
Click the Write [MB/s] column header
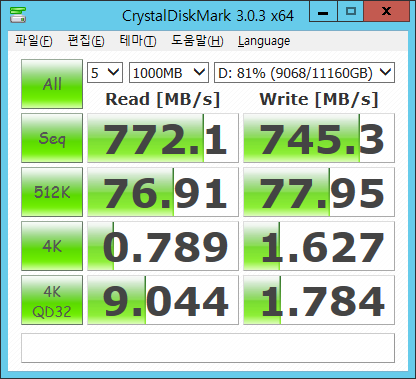[319, 99]
